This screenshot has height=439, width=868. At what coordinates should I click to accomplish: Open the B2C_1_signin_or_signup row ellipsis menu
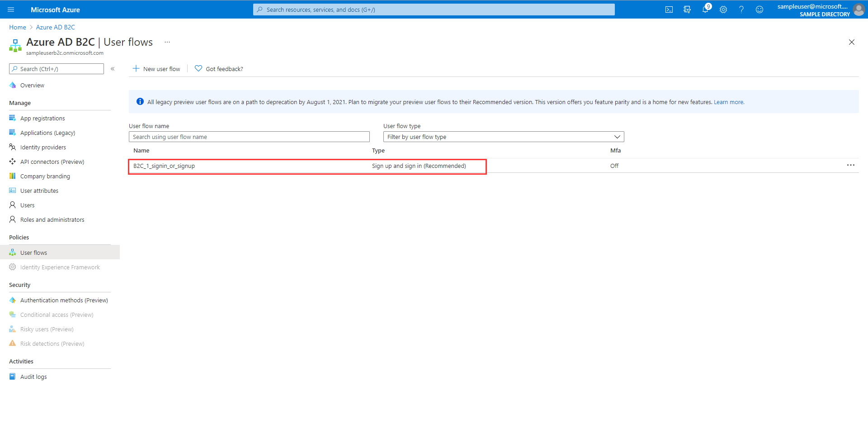point(851,165)
